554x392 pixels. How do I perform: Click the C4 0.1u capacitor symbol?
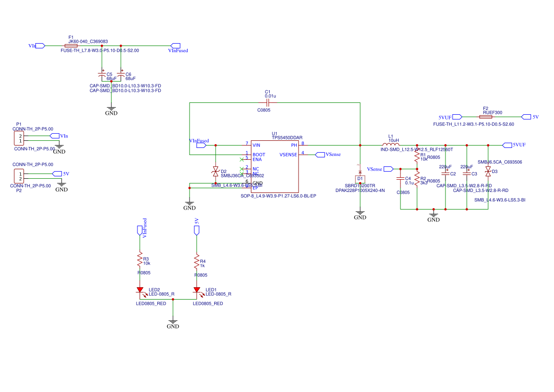[400, 179]
